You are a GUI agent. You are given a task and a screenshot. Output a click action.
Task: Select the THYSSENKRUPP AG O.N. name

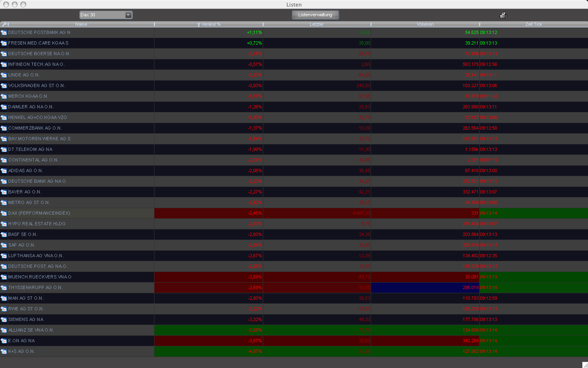coord(36,287)
